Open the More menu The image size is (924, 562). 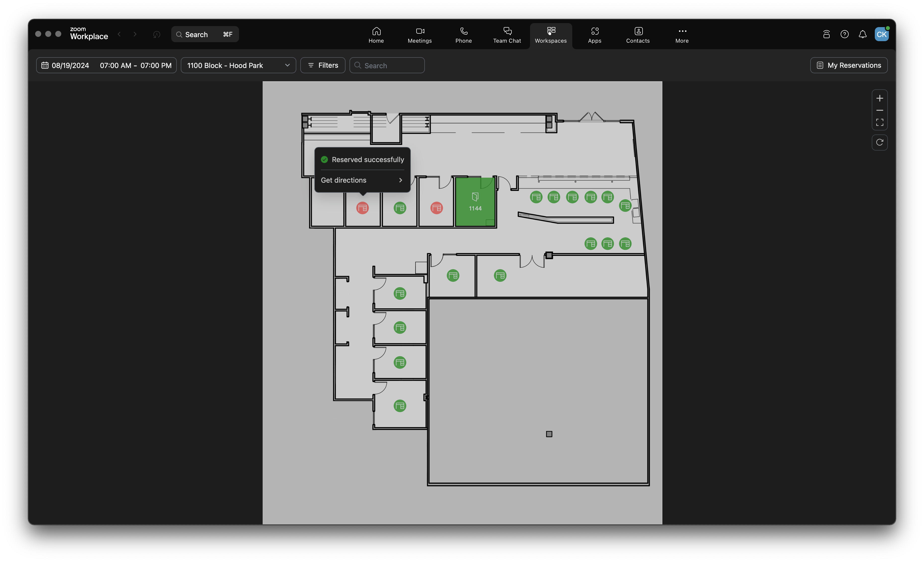[x=682, y=35]
